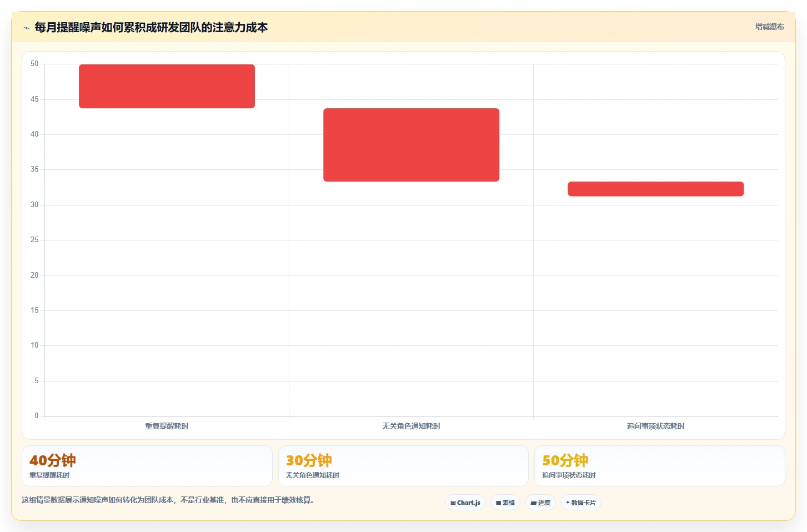
Task: Click the heading 每月提醒噪声如何累积成研发团队的注意力成本
Action: [x=151, y=27]
